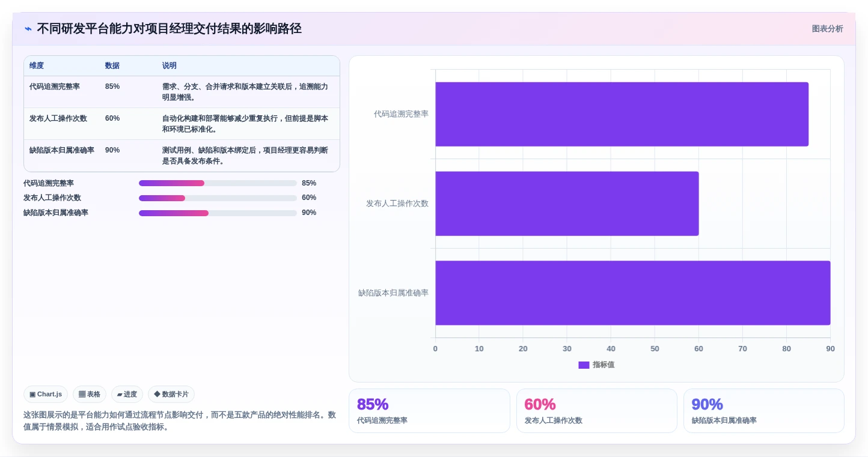Screen dimensions: 868x457
Task: Toggle the 指标值 legend color box
Action: (x=584, y=365)
